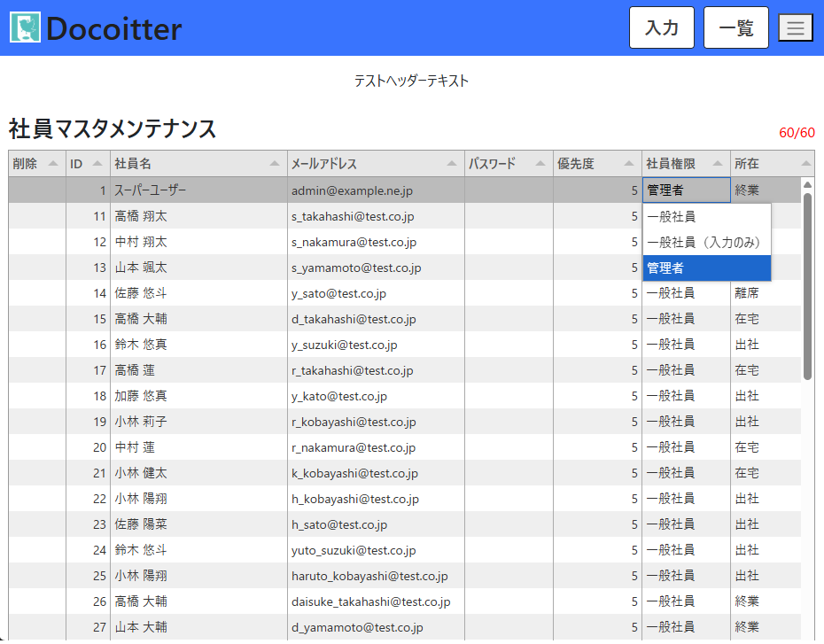This screenshot has width=824, height=644.
Task: Select 管理者 in the dropdown list
Action: pos(706,268)
